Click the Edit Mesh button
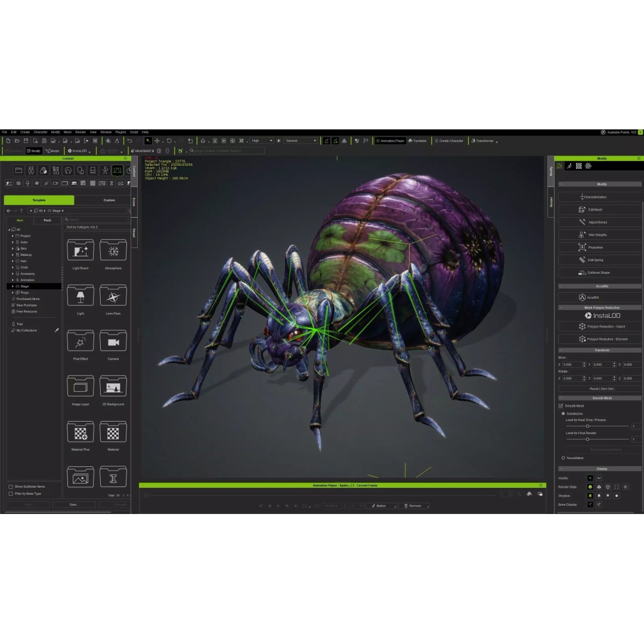644x644 pixels. (600, 209)
